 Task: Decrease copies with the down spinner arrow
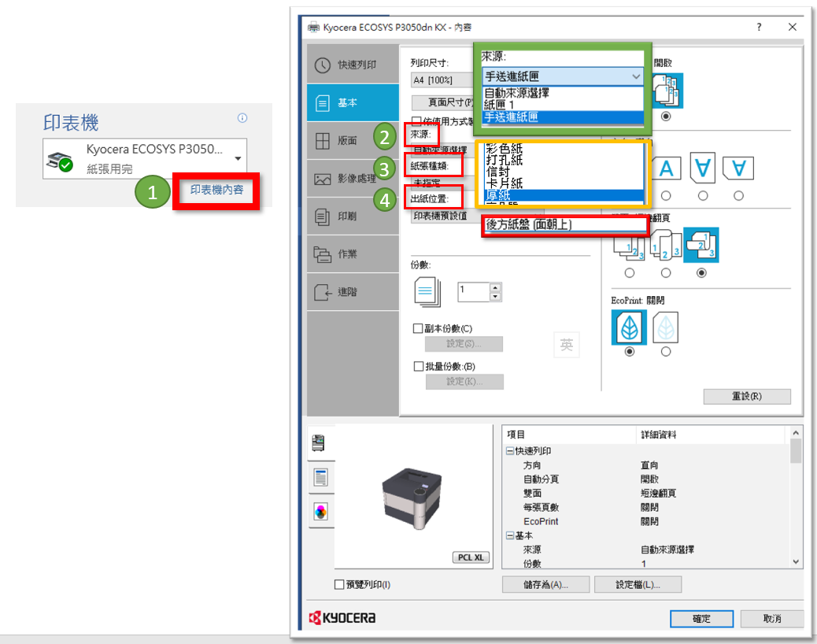[496, 297]
